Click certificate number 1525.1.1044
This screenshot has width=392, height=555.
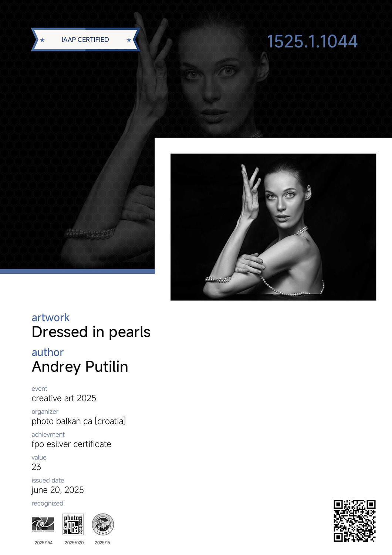[x=312, y=41]
